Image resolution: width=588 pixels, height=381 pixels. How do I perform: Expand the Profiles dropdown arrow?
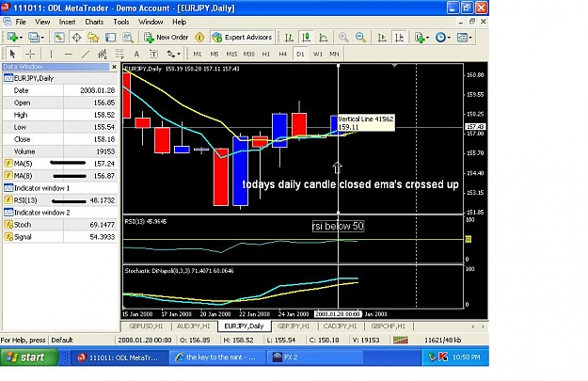coord(42,38)
